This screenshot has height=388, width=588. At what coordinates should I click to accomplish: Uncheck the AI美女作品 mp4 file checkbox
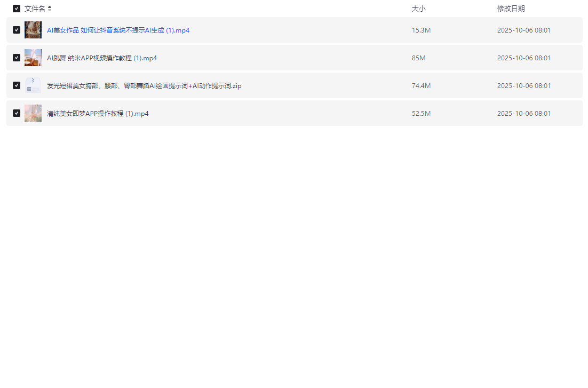[17, 30]
